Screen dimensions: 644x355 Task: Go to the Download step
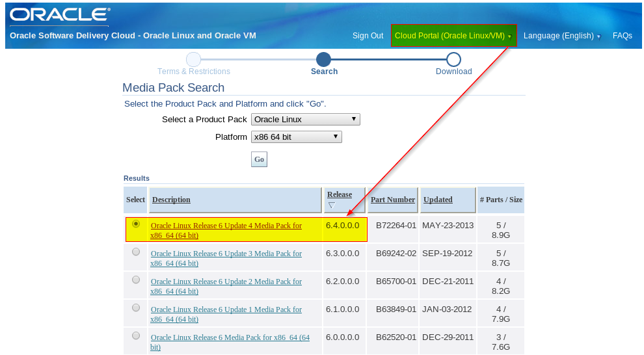[454, 72]
